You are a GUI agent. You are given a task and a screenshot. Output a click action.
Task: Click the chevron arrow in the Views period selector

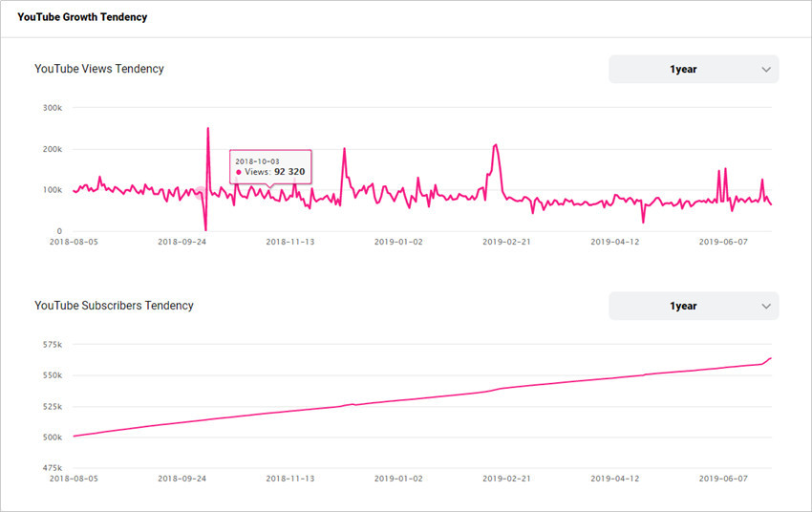(766, 70)
